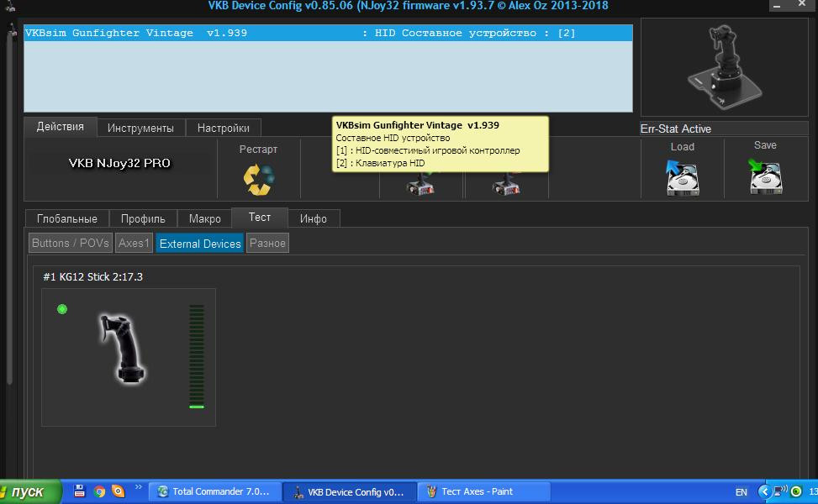Image resolution: width=818 pixels, height=504 pixels.
Task: Switch to the Инструменты tab
Action: point(140,128)
